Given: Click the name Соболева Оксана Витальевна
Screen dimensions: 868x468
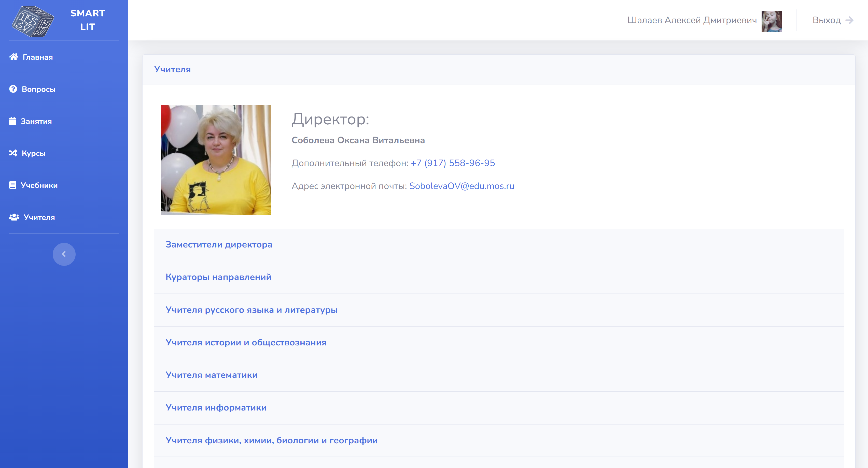Looking at the screenshot, I should [x=358, y=140].
